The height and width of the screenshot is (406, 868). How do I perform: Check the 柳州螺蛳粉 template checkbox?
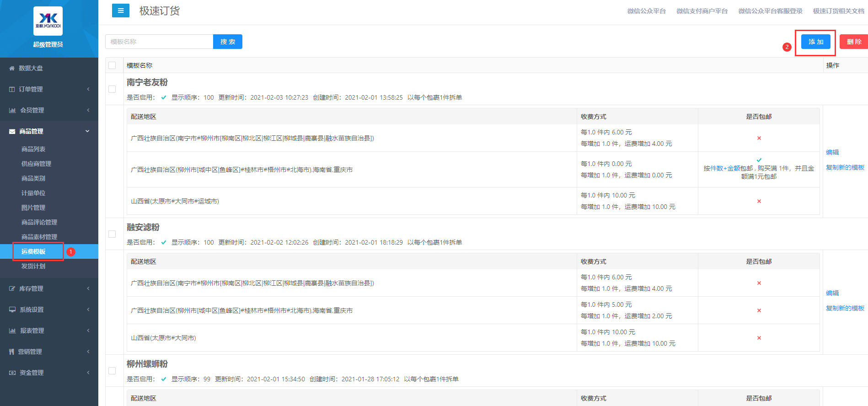click(112, 371)
